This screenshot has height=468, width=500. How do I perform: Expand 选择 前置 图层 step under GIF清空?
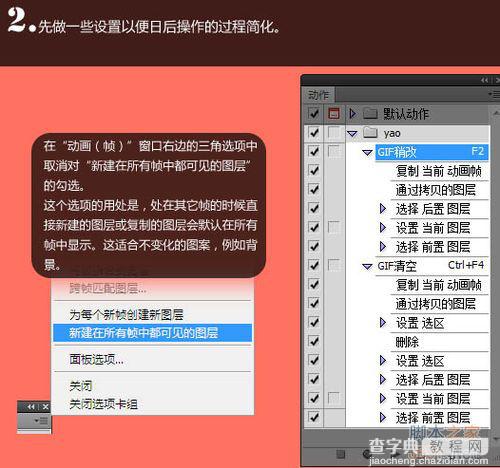pos(383,417)
